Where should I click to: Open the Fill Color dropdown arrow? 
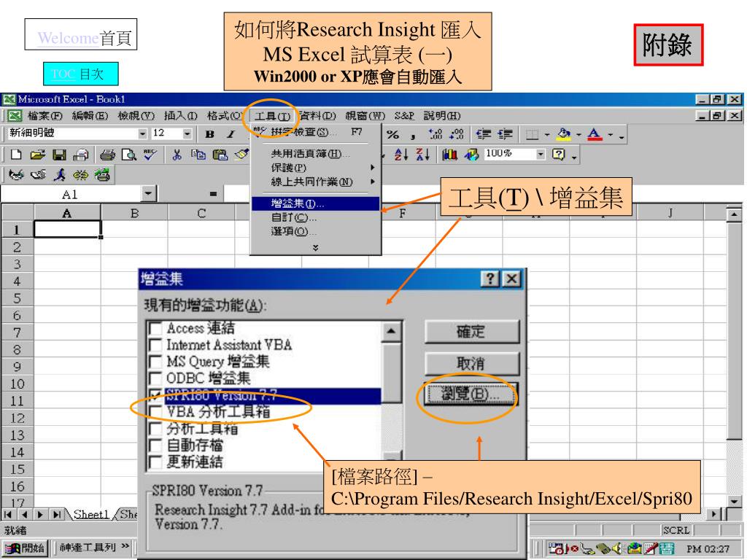[578, 135]
